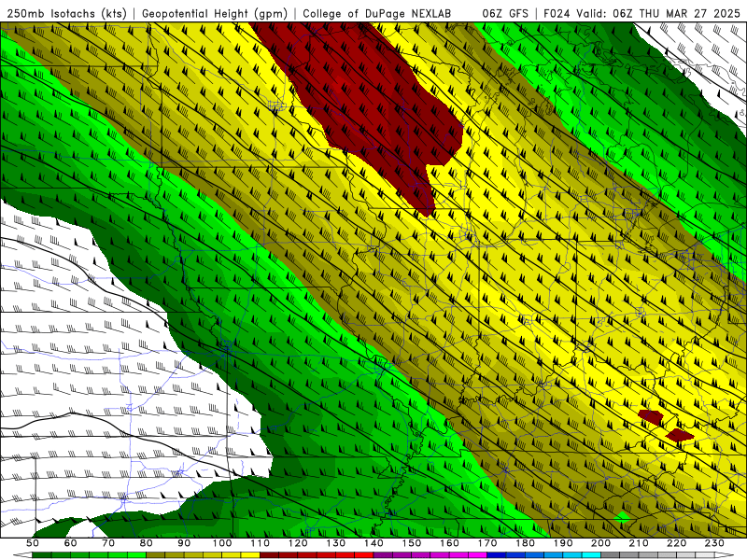
Task: Click the '70' value on the color scale
Action: [x=108, y=543]
